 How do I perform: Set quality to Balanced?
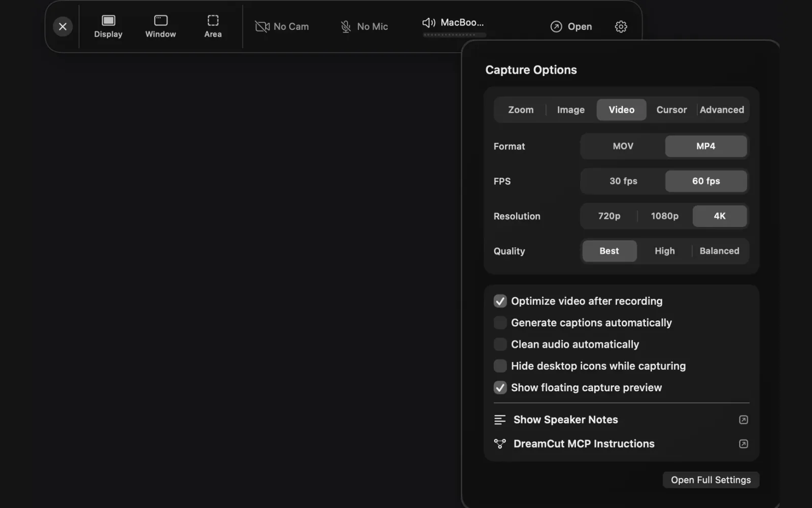coord(719,251)
